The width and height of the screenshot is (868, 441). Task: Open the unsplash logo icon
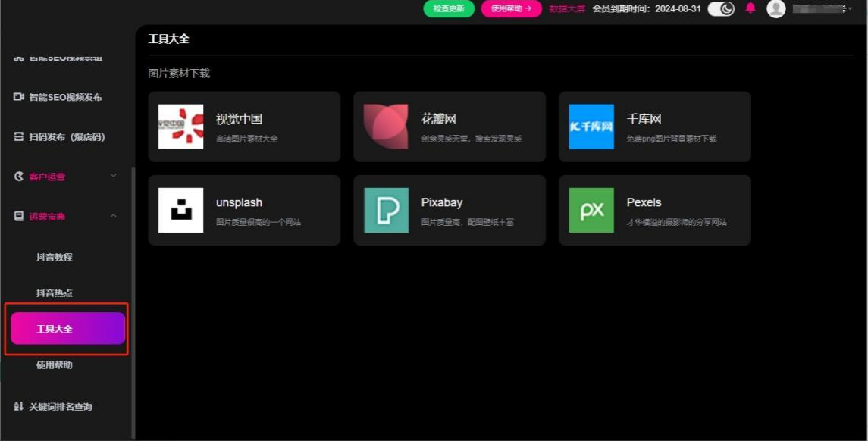[180, 210]
